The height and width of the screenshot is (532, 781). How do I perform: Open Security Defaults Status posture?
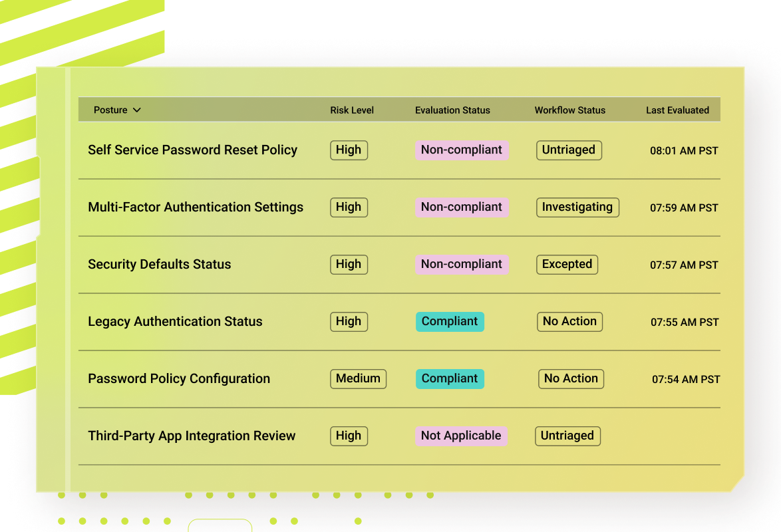(160, 265)
